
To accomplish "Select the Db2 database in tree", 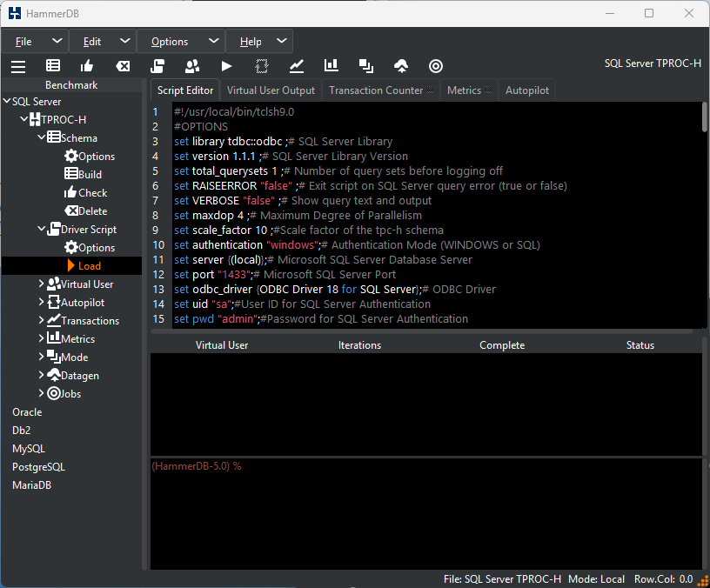I will pyautogui.click(x=21, y=430).
